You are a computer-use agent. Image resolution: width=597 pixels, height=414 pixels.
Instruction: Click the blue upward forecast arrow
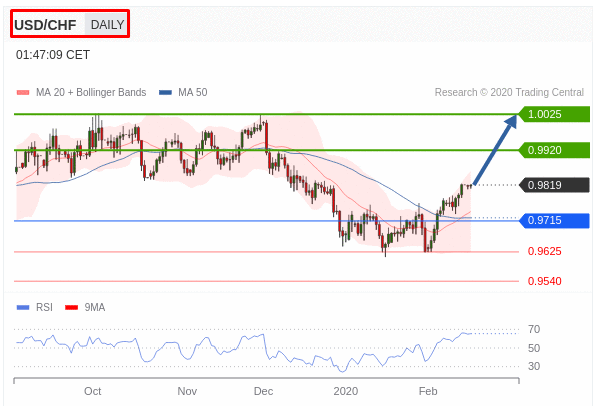pos(495,150)
